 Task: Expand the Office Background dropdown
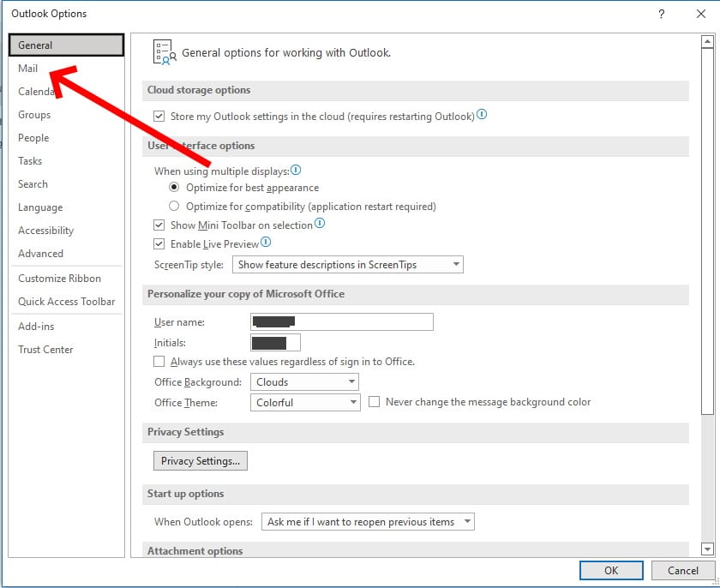tap(304, 382)
